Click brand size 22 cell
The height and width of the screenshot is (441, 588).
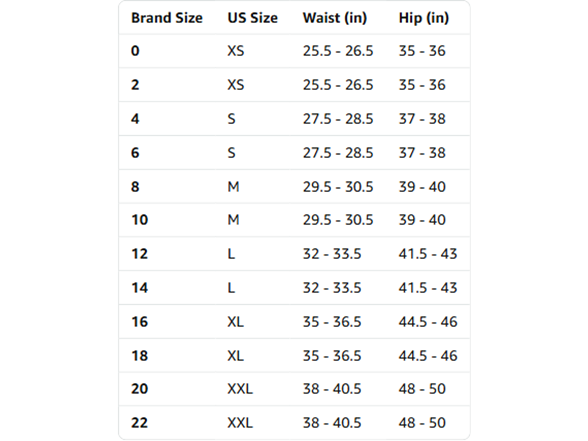tap(140, 423)
